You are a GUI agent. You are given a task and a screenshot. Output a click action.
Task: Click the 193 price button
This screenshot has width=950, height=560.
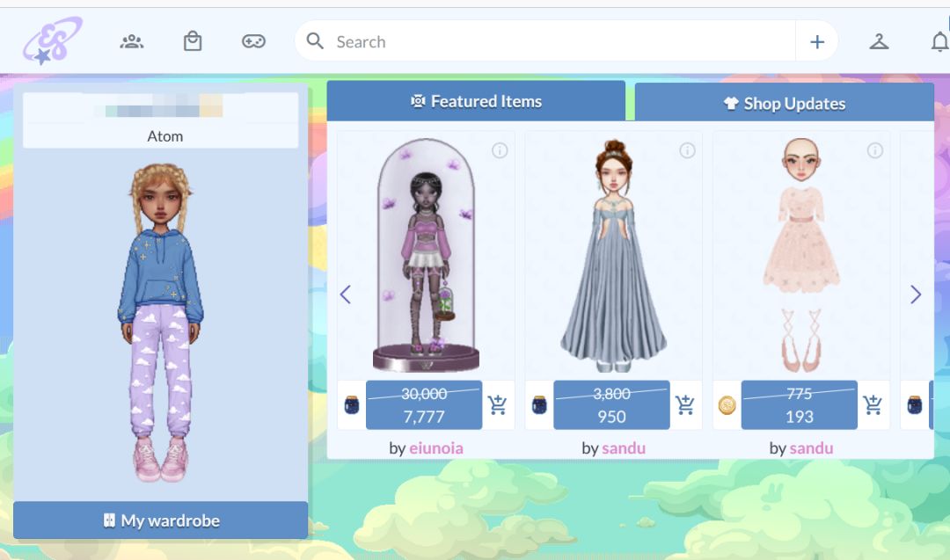click(x=800, y=405)
